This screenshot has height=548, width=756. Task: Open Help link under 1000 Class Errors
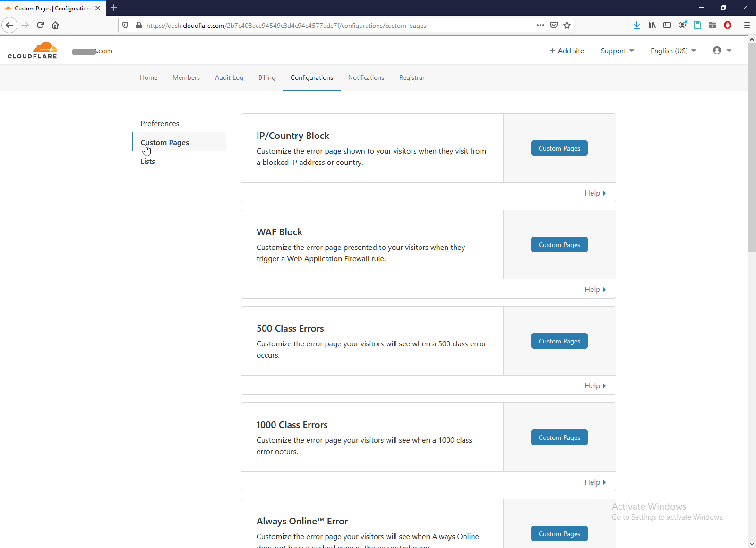(x=595, y=482)
